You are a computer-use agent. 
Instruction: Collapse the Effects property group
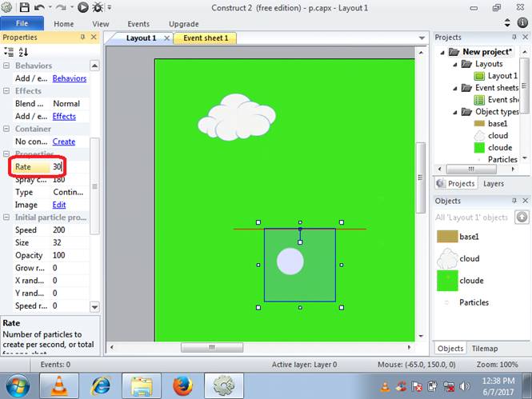(6, 91)
